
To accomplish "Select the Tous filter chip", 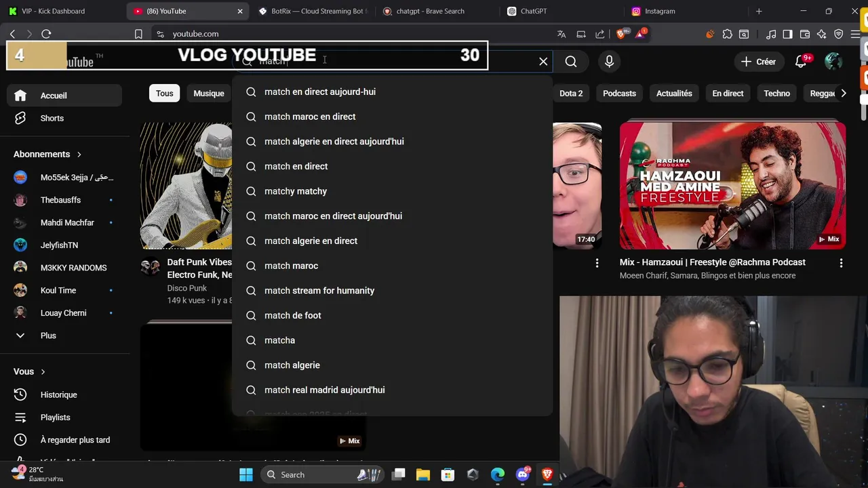I will click(165, 94).
